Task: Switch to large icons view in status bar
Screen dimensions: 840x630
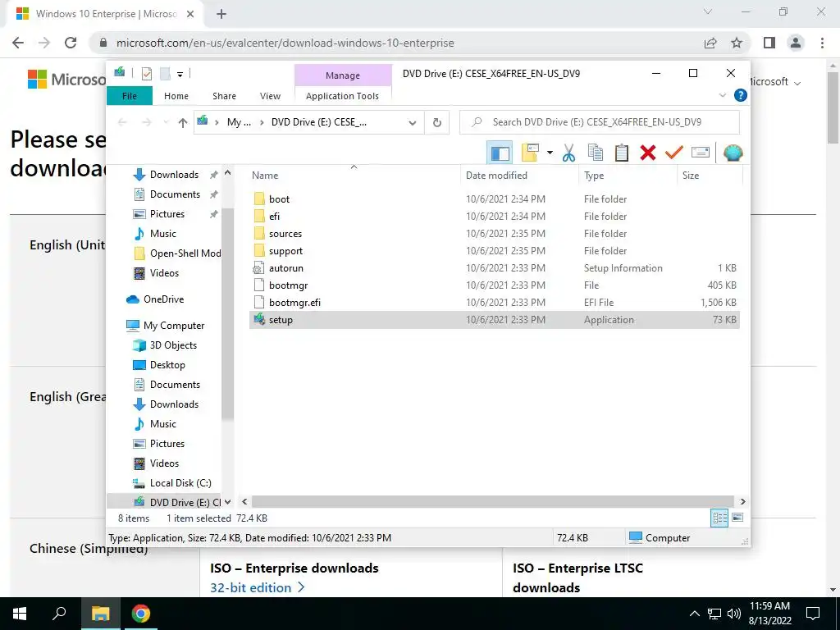Action: (x=737, y=518)
